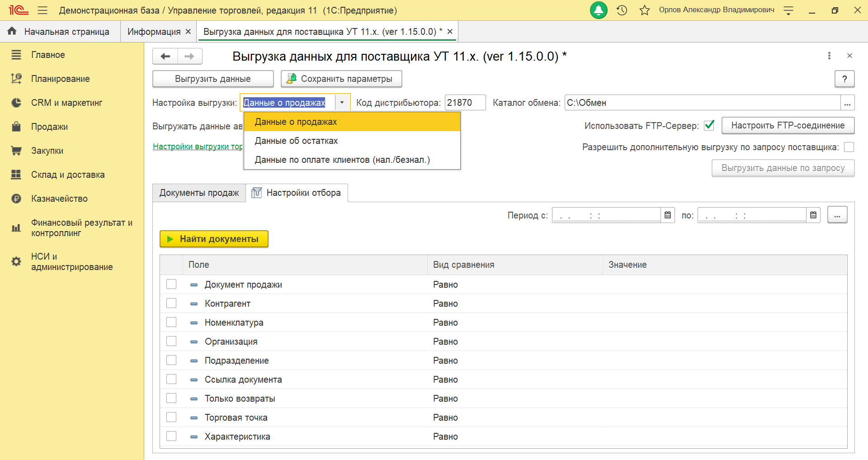Check the Организация filter row

pyautogui.click(x=171, y=341)
